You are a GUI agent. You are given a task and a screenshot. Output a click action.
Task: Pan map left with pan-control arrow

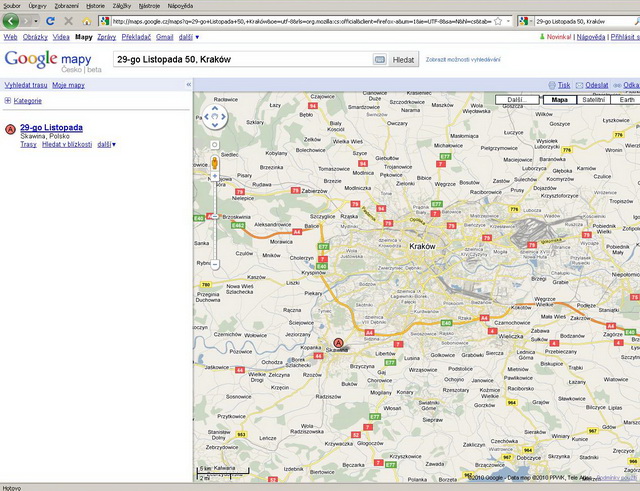coord(206,117)
